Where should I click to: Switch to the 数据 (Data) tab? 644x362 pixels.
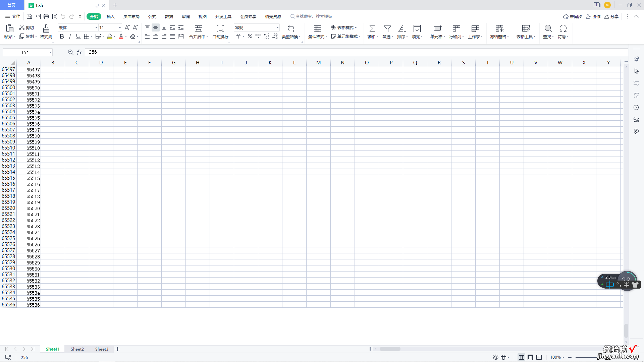click(169, 16)
